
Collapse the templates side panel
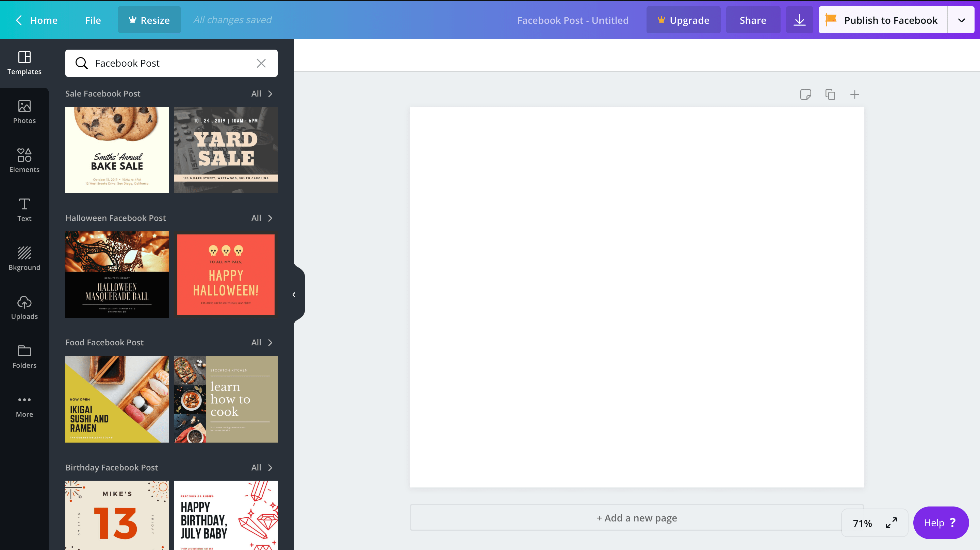tap(294, 295)
